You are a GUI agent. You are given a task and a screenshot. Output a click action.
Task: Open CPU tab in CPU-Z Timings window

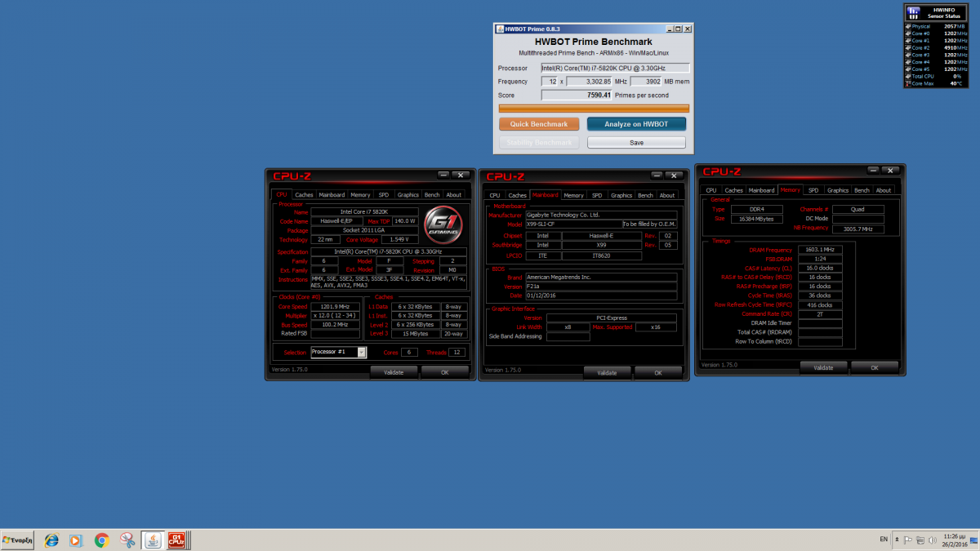tap(711, 190)
